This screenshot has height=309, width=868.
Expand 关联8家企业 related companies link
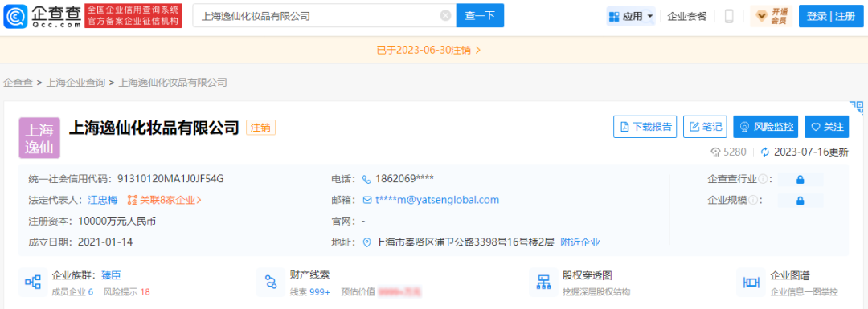tap(165, 200)
